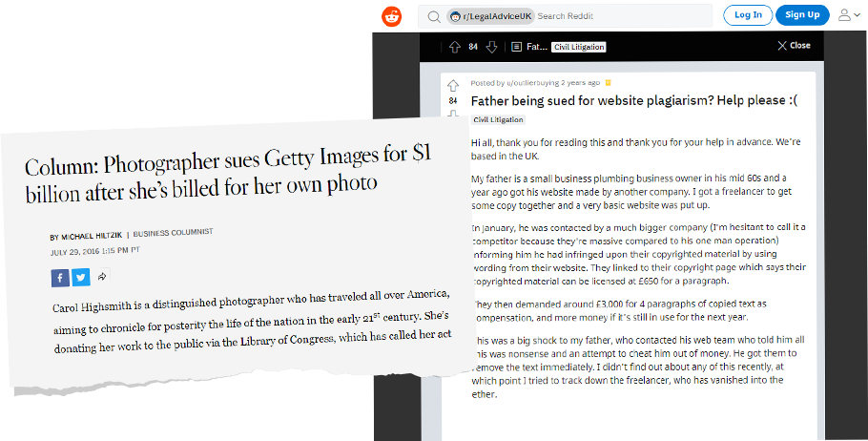868x441 pixels.
Task: Click the Log In button
Action: coord(748,15)
